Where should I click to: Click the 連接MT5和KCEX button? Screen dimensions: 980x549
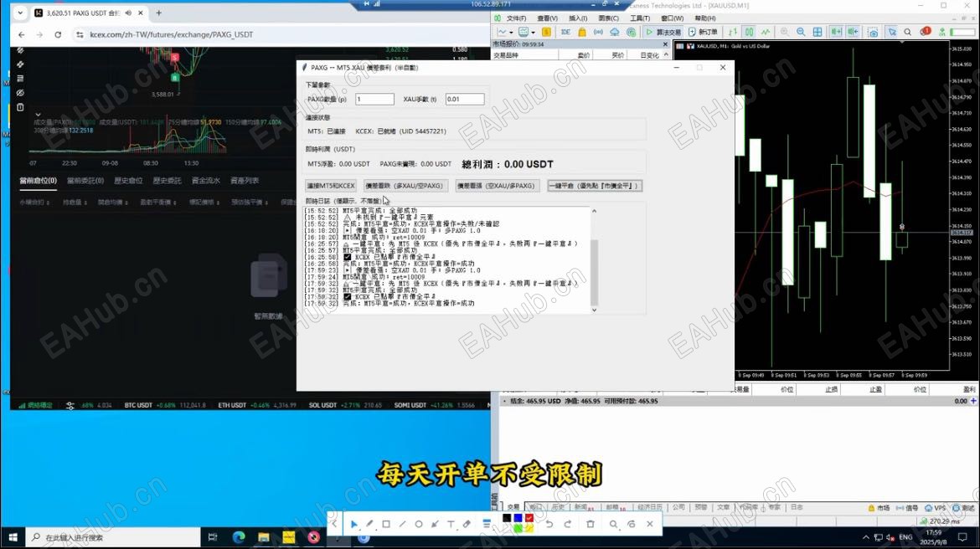tap(331, 186)
